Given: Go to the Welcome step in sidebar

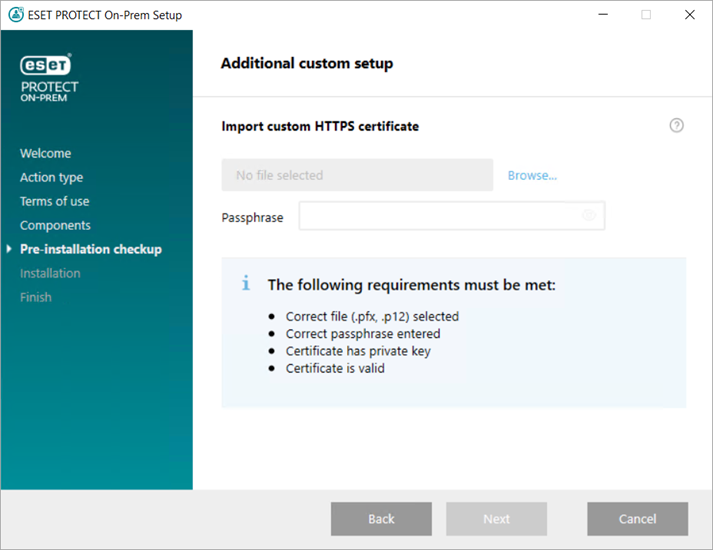Looking at the screenshot, I should 45,153.
